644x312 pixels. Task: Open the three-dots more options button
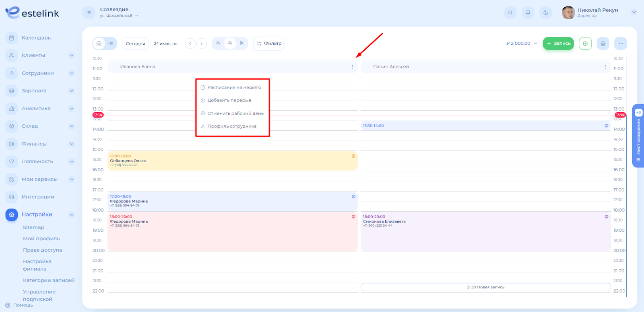point(621,43)
